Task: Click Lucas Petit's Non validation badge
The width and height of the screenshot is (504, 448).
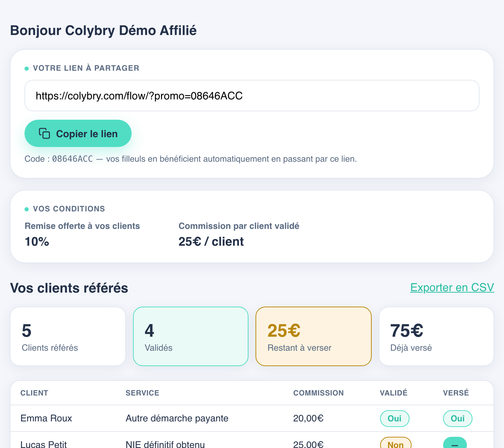Action: tap(396, 443)
